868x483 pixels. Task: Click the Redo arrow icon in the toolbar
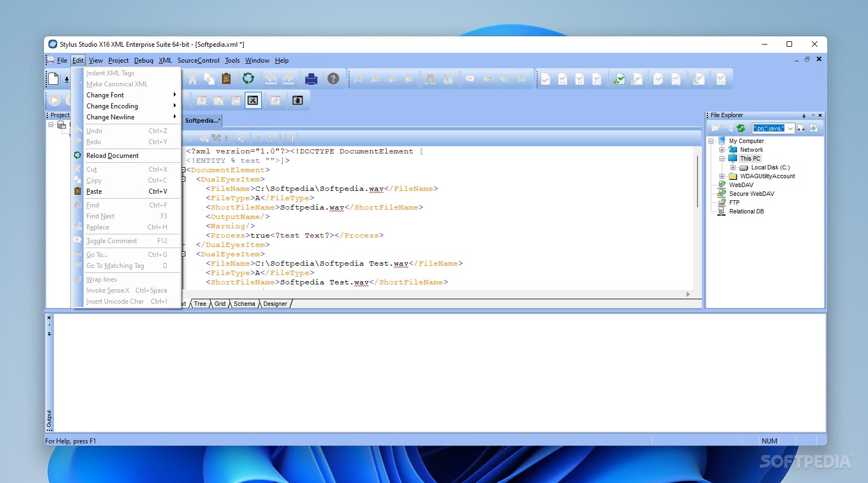point(288,79)
